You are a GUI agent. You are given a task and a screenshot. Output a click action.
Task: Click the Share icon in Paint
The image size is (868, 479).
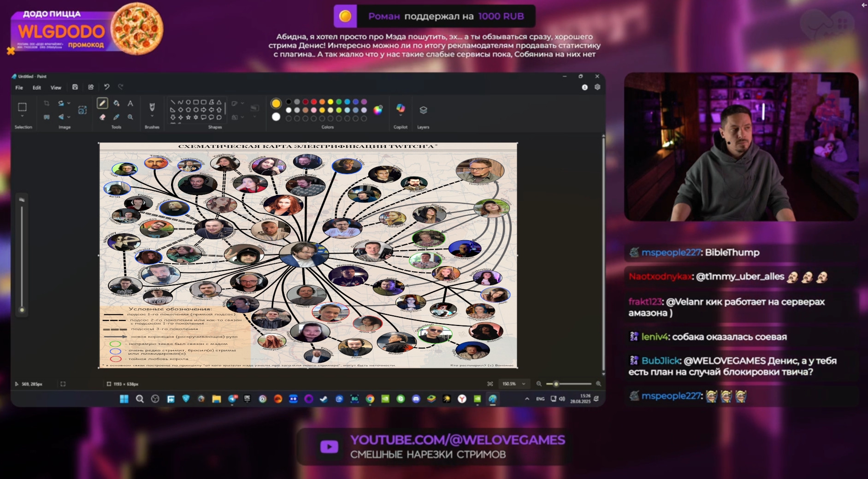coord(91,87)
